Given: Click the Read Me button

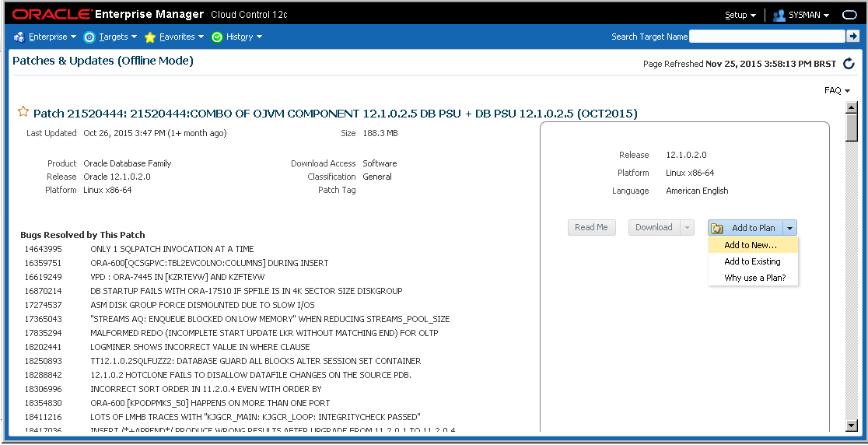Looking at the screenshot, I should pos(591,227).
